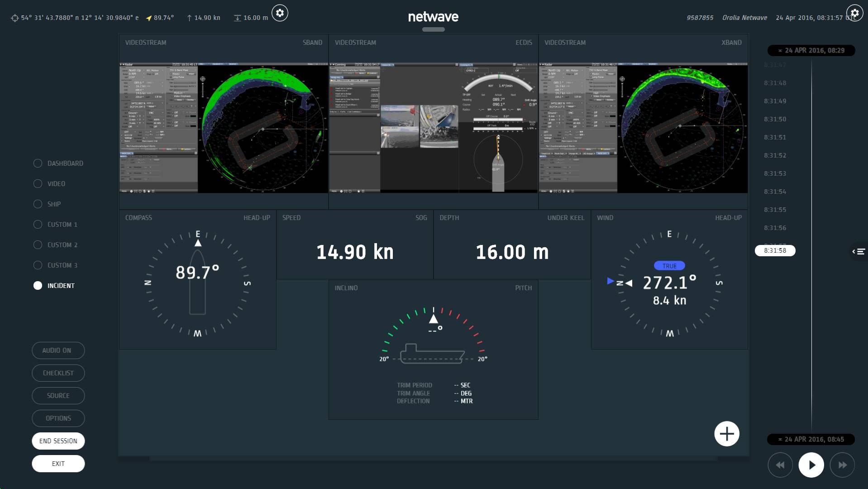
Task: Click the HEAD-UP label in Wind panel
Action: pyautogui.click(x=728, y=218)
